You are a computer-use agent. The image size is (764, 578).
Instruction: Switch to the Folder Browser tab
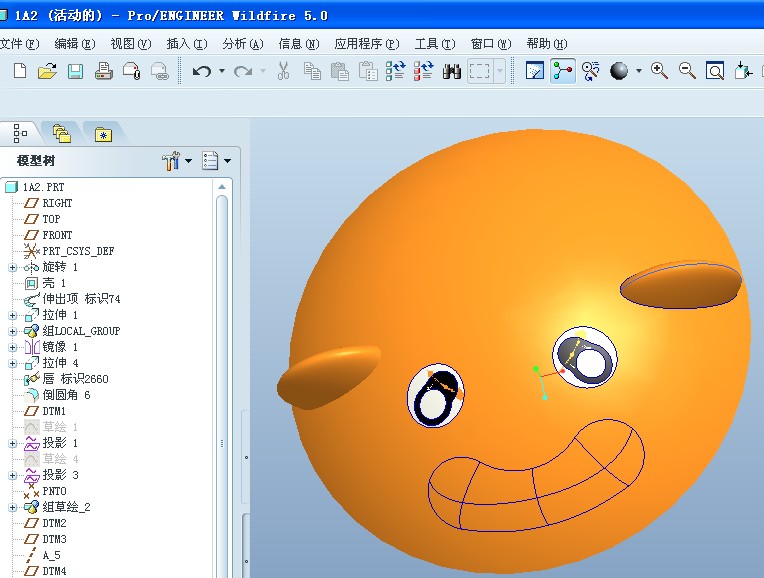(61, 133)
